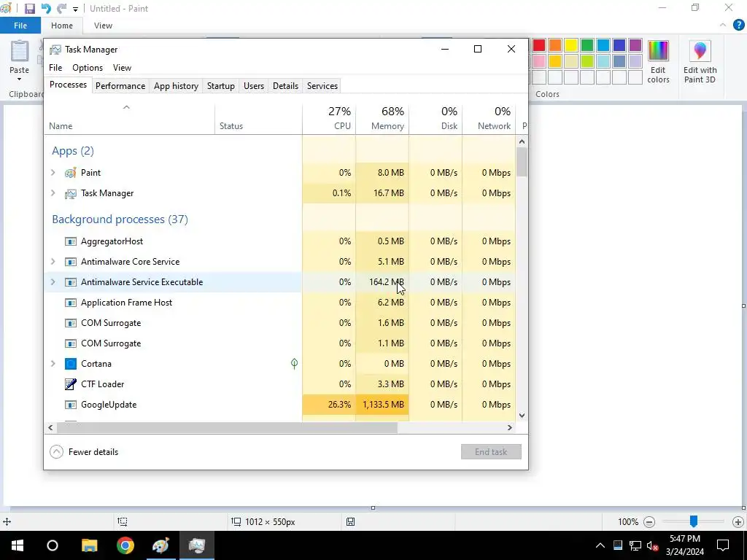Expand the Cortana process row

[53, 363]
